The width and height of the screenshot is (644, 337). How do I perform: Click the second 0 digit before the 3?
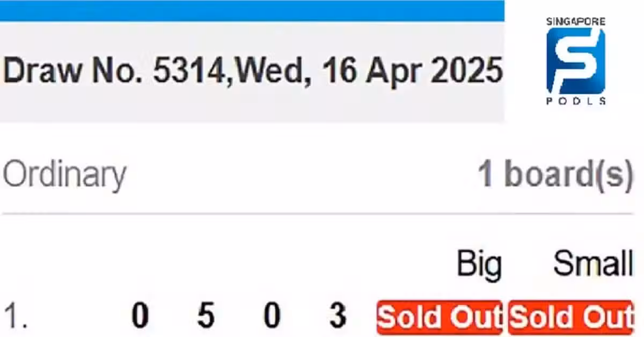272,317
